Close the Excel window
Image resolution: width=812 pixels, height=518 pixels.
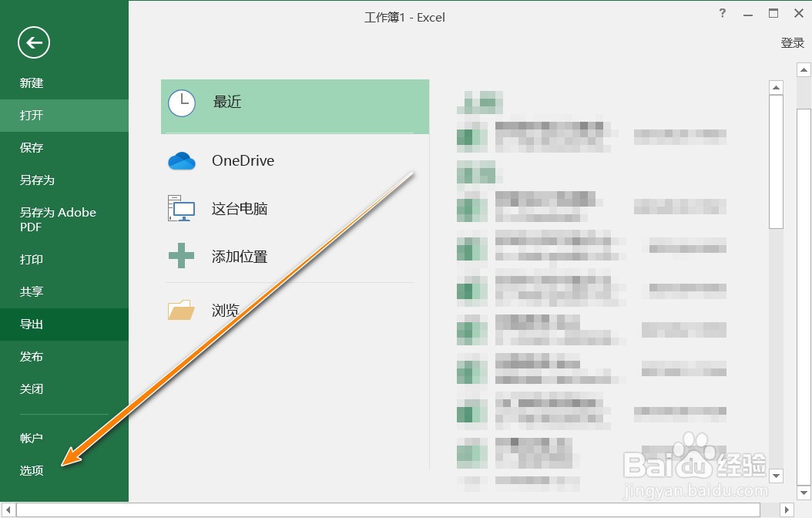[799, 13]
